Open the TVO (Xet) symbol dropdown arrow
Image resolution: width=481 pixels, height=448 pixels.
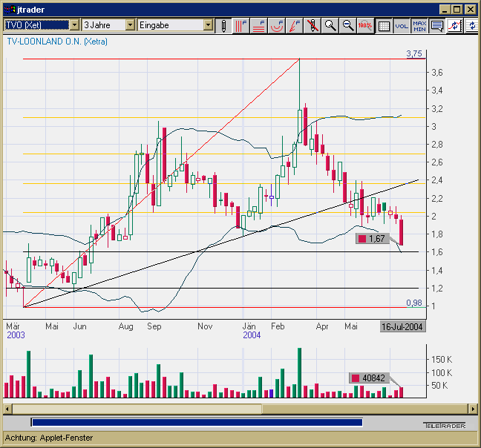[74, 25]
